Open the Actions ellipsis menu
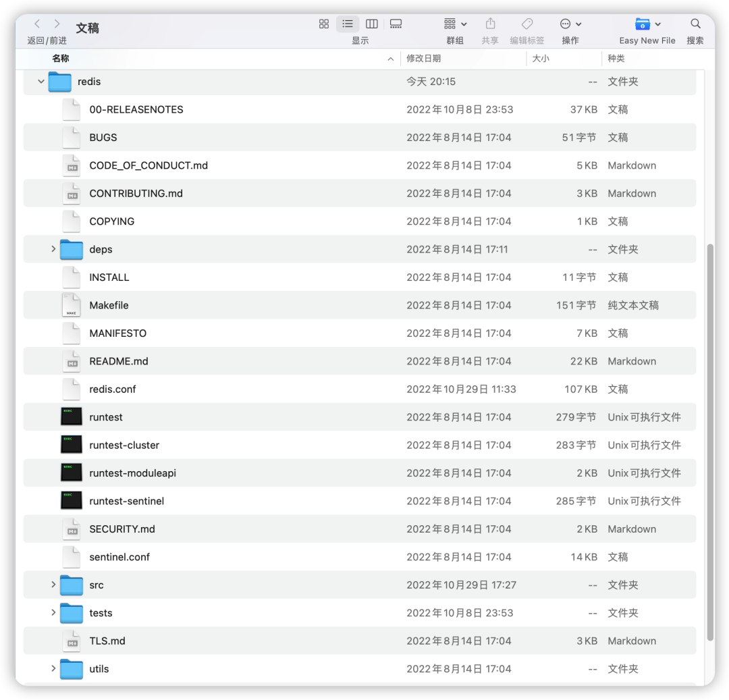Viewport: 729px width, 700px height. [570, 24]
